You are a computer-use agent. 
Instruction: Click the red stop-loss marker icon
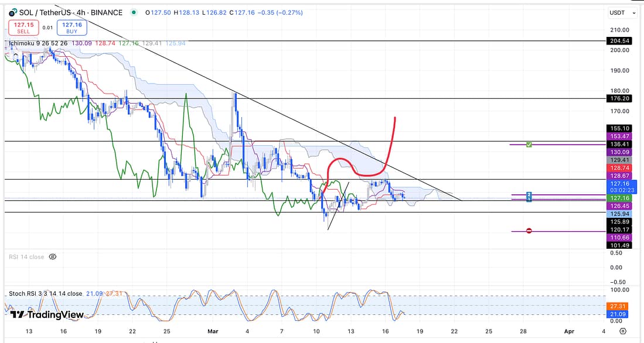[x=529, y=231]
